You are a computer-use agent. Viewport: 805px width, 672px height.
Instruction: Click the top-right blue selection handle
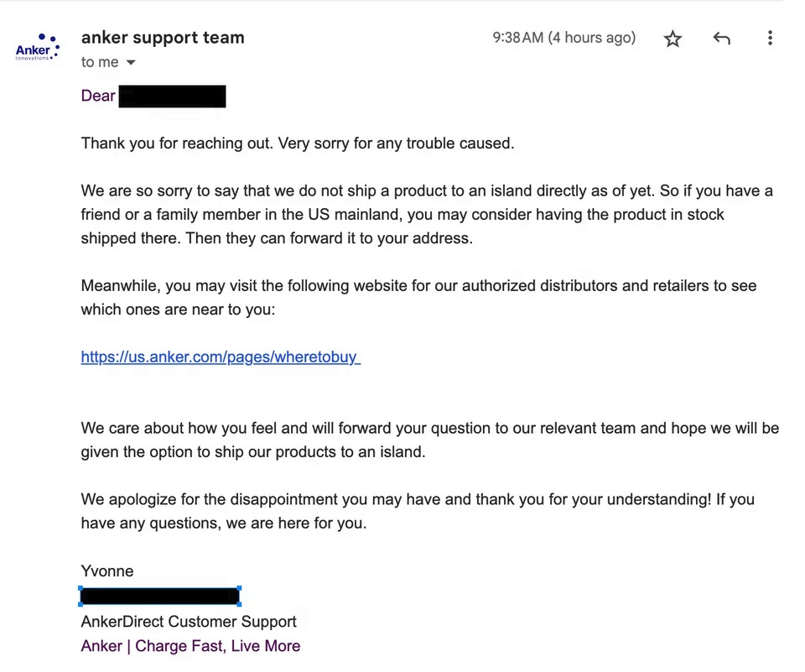coord(240,589)
